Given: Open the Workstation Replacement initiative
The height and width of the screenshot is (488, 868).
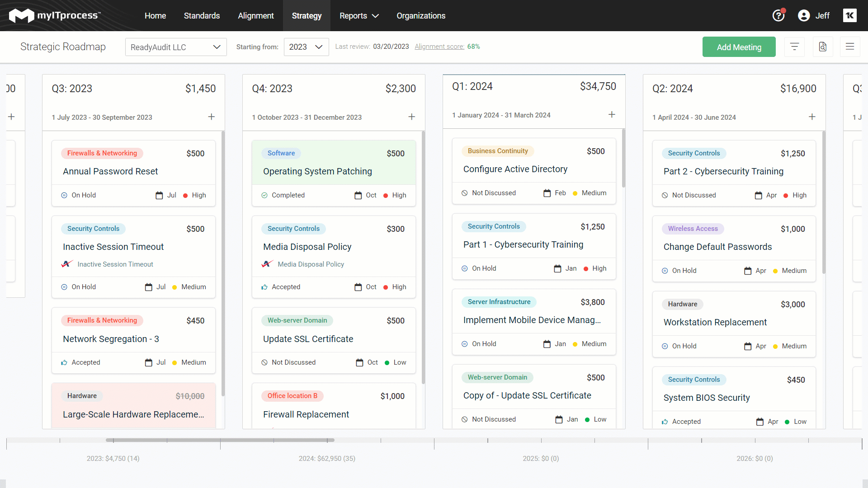Looking at the screenshot, I should tap(715, 322).
